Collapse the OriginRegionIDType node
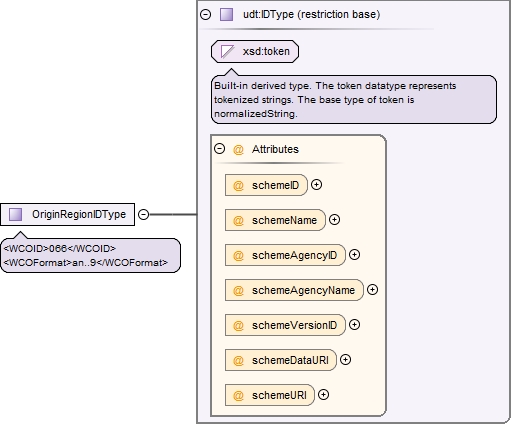 pyautogui.click(x=143, y=214)
